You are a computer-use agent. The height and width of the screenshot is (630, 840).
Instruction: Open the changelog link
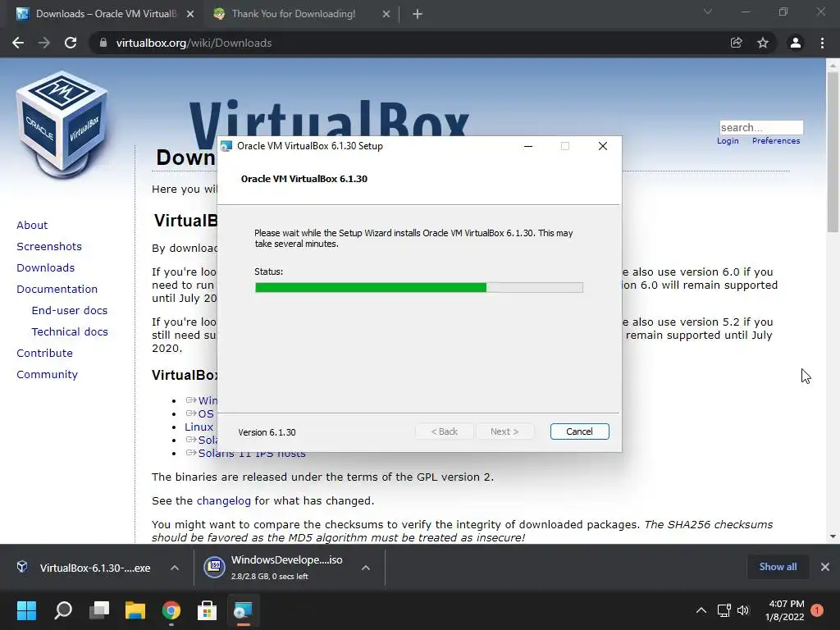(223, 501)
